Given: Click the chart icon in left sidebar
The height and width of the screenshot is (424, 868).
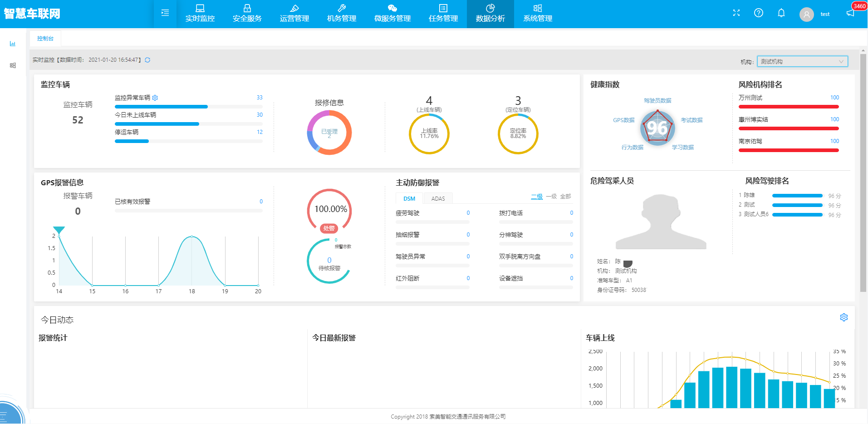Looking at the screenshot, I should pyautogui.click(x=13, y=44).
